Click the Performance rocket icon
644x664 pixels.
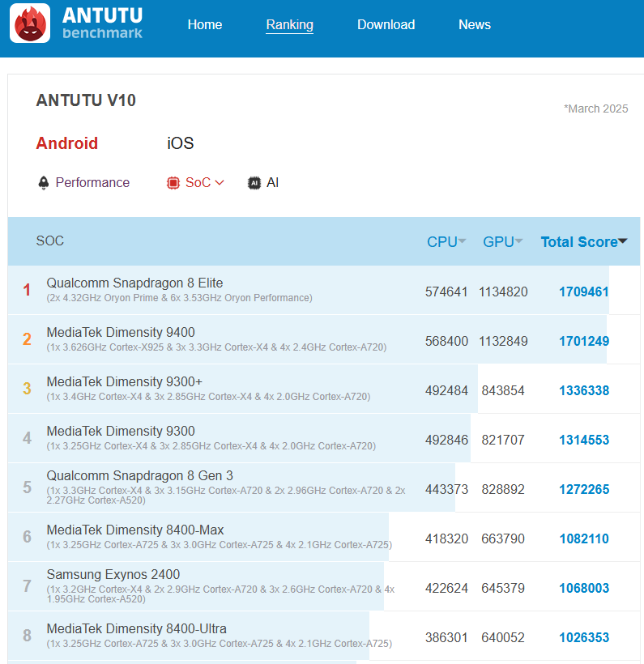[x=43, y=183]
